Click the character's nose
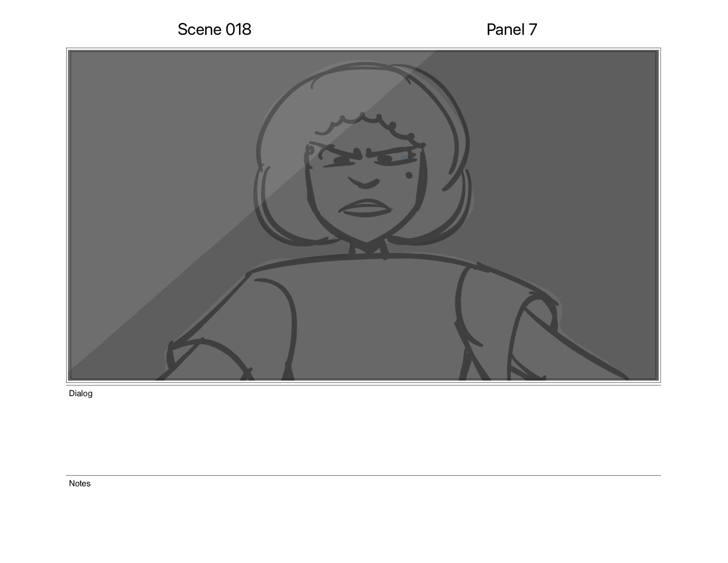Screen dimensions: 728x563 [364, 182]
